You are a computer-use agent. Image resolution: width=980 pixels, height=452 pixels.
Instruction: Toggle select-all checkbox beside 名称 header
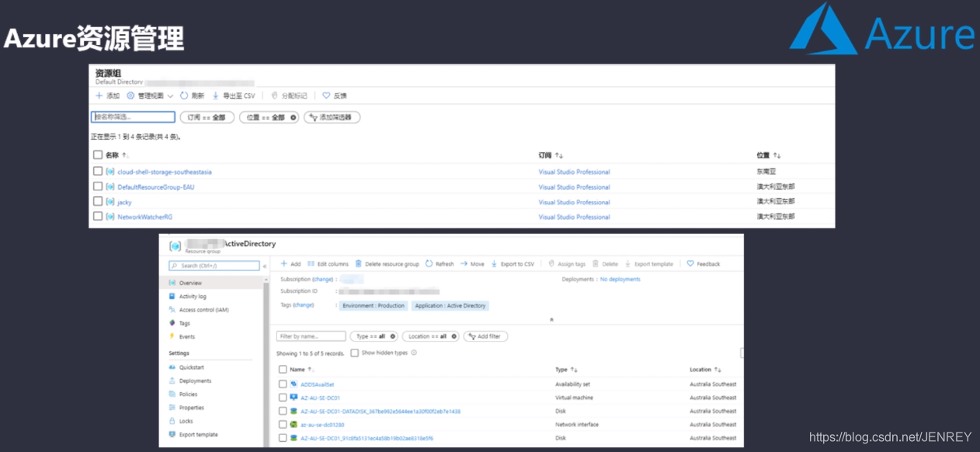pos(98,155)
